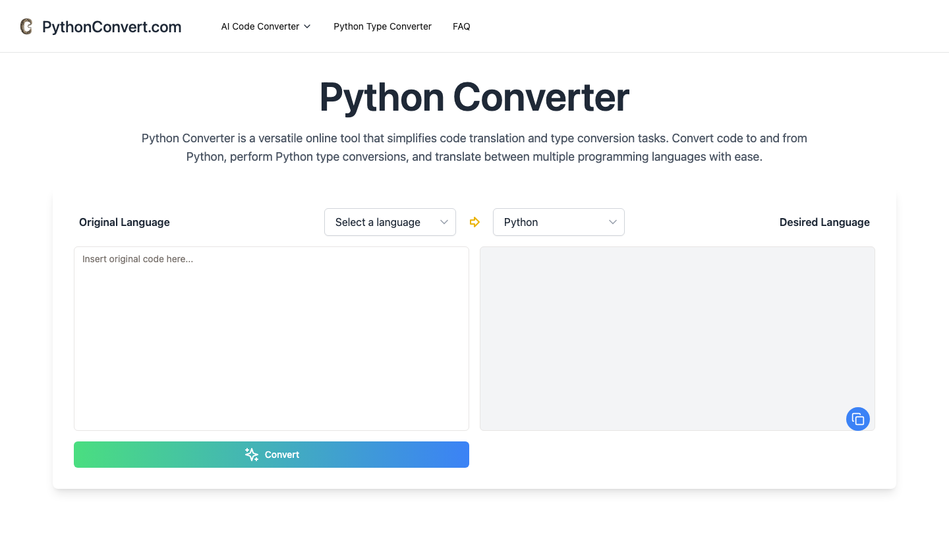Click the gray converted output area

point(677,339)
